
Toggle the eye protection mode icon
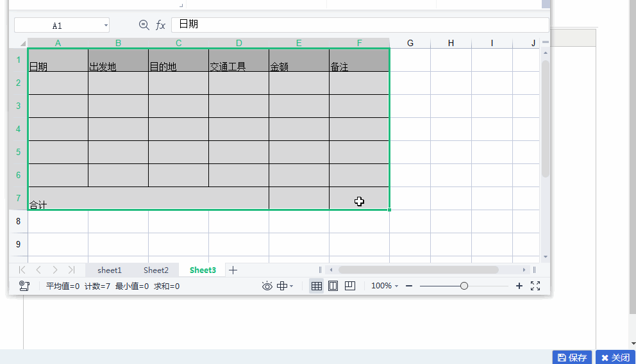tap(267, 286)
